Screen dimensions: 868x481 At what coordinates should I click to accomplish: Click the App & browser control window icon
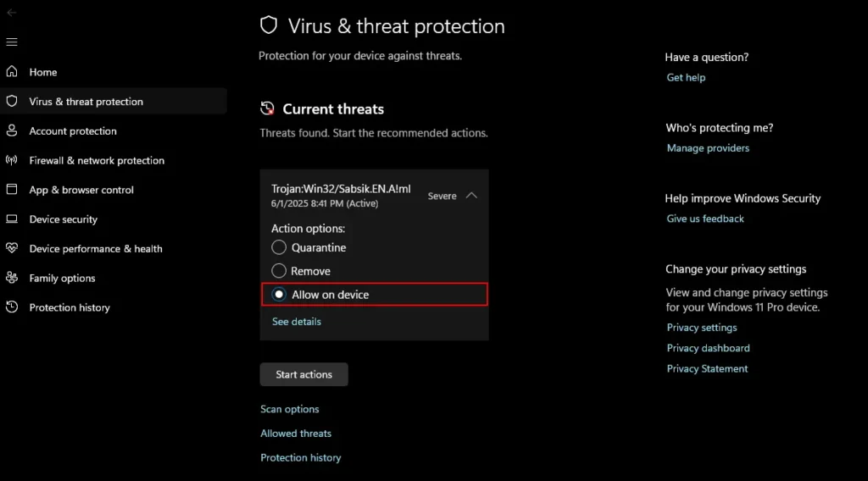pos(12,190)
